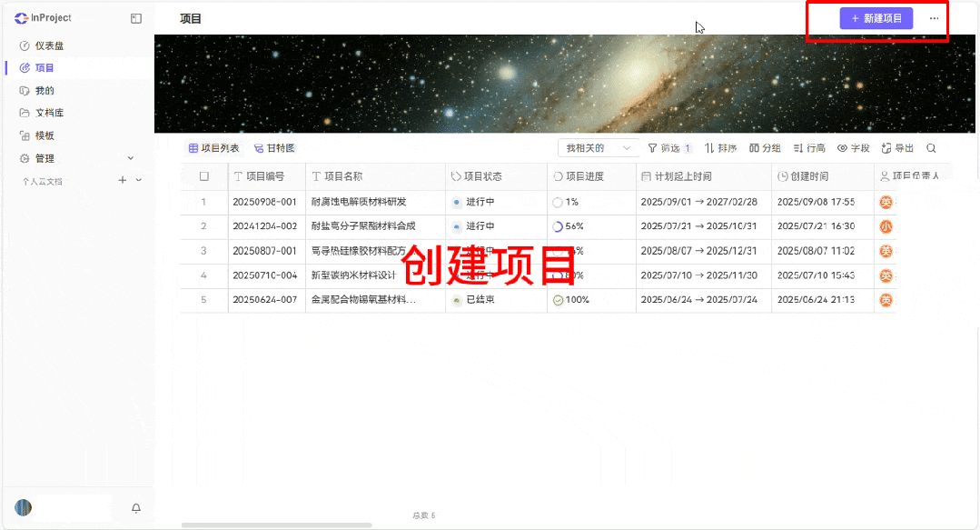Click the horizontal scrollbar at bottom
This screenshot has width=980, height=530.
tap(276, 525)
